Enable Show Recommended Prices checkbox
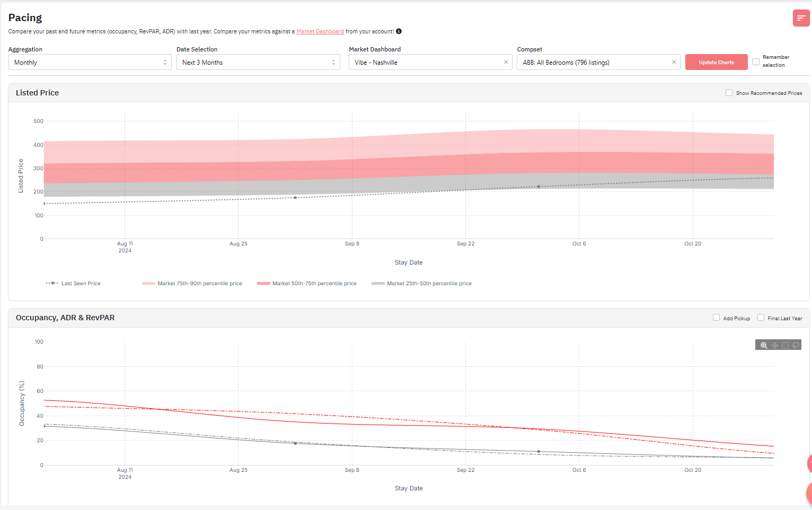Viewport: 812px width, 510px height. coord(729,93)
